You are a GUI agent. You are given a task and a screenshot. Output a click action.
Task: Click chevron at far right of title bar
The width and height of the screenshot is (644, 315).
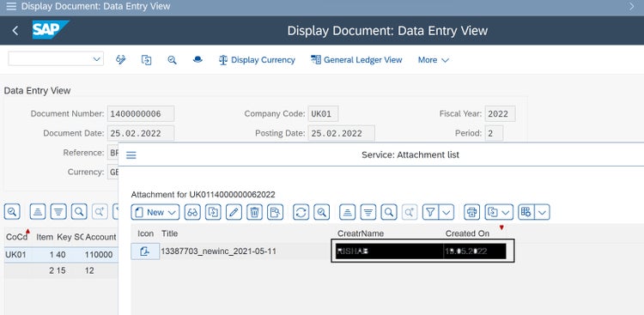632,6
